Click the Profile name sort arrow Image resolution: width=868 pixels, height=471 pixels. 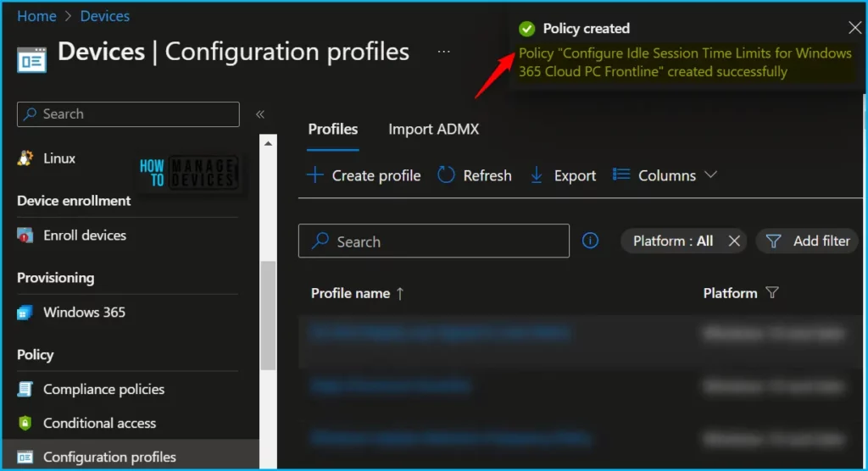pyautogui.click(x=400, y=293)
